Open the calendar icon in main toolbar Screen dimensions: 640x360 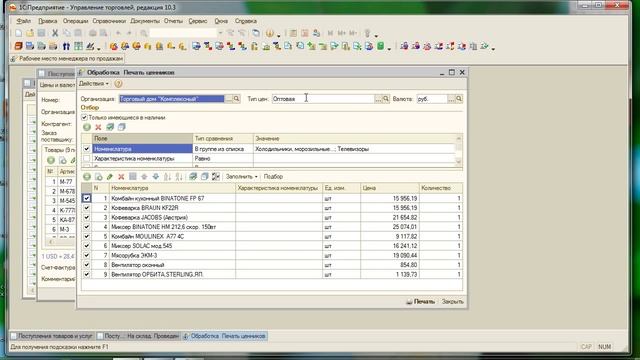pos(304,33)
